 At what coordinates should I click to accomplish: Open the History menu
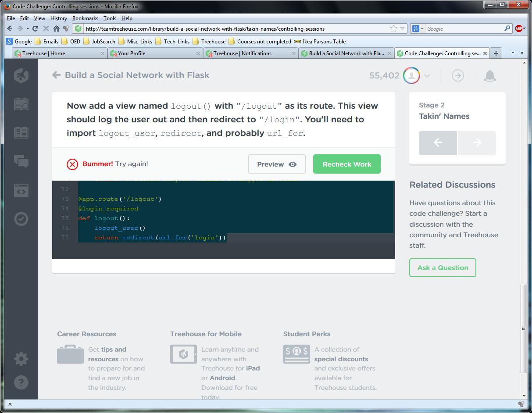pyautogui.click(x=59, y=18)
